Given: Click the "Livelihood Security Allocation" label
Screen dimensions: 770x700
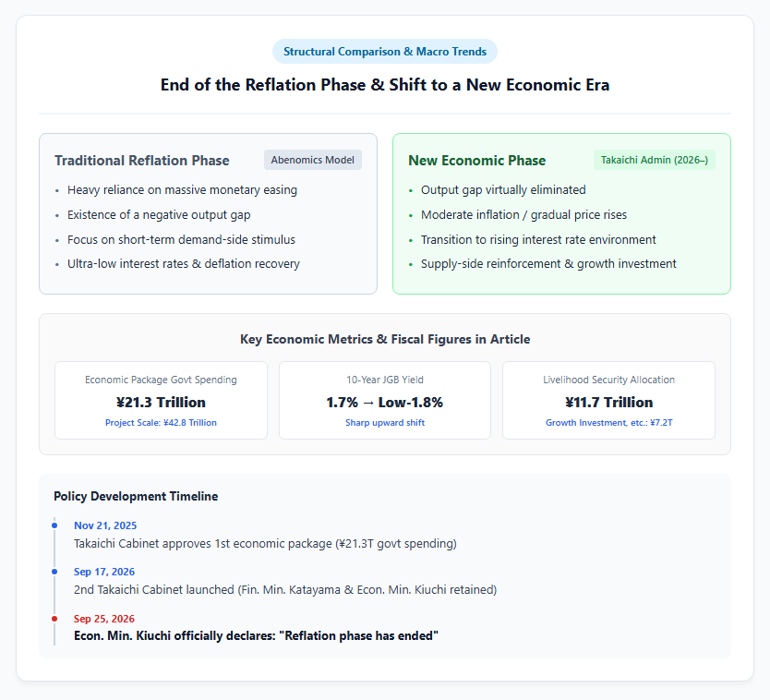Looking at the screenshot, I should coord(609,380).
